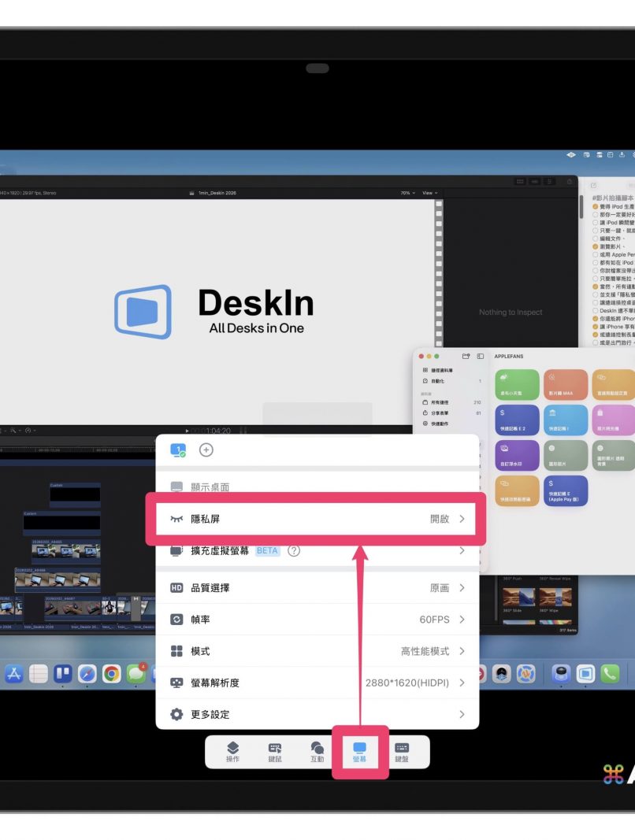The width and height of the screenshot is (635, 840).
Task: Open the 互動 interaction toolbar button
Action: 317,752
